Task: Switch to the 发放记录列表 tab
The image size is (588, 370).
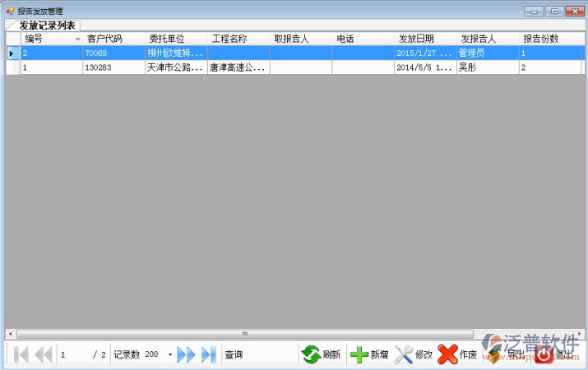Action: (x=47, y=25)
